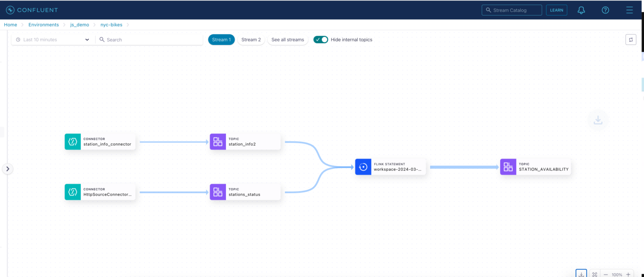The width and height of the screenshot is (644, 277).
Task: Click the magnifier icon in Stream Catalog
Action: 488,10
